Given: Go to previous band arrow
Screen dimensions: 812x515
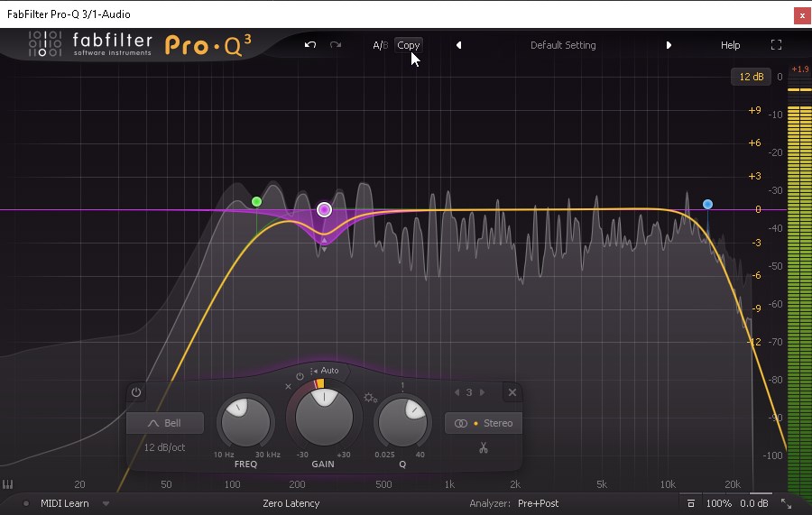Looking at the screenshot, I should tap(457, 392).
